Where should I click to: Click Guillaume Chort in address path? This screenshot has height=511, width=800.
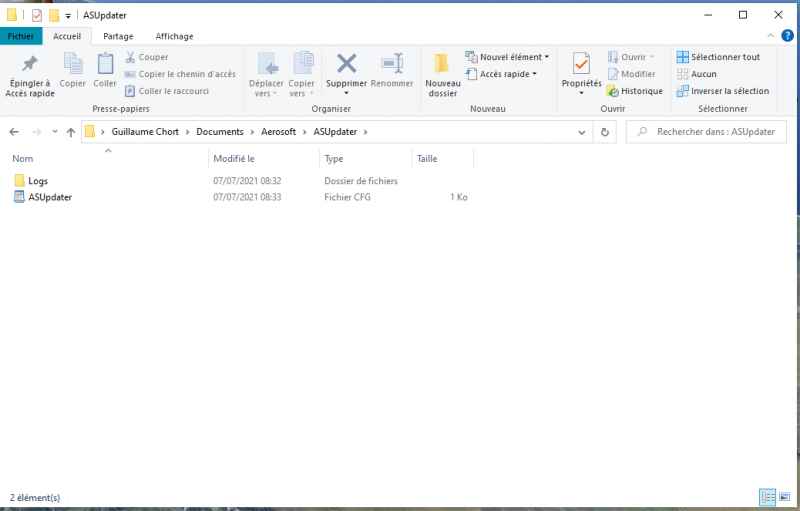[145, 132]
